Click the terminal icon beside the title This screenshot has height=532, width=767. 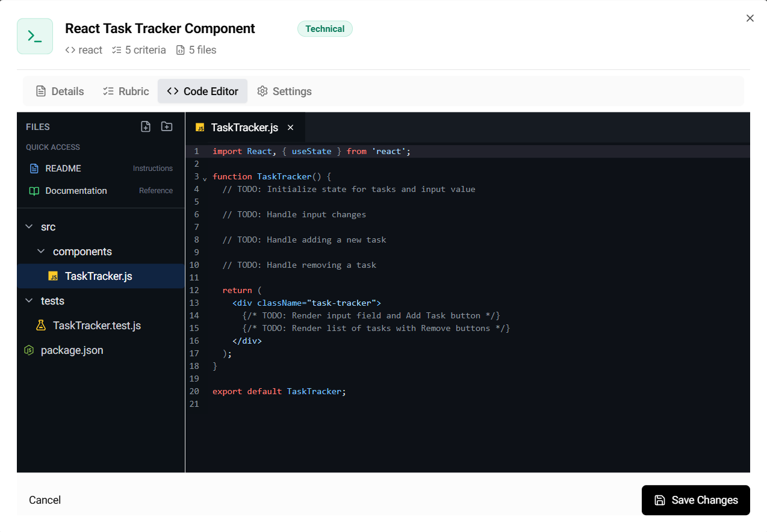[x=35, y=36]
